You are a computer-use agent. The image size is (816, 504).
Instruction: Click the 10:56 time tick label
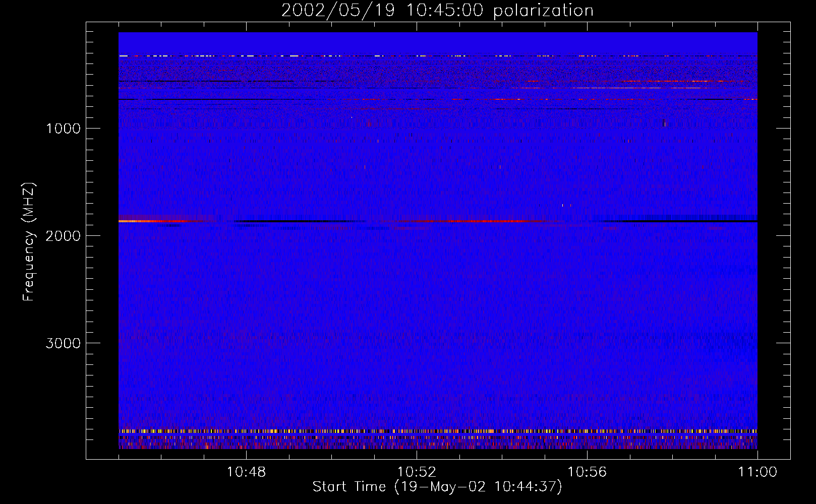tap(587, 472)
